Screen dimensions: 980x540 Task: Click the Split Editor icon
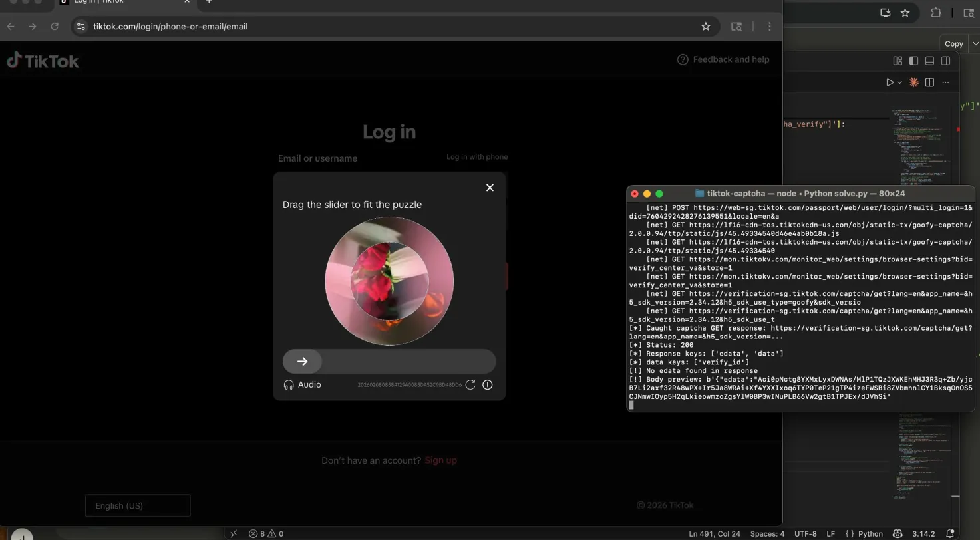point(931,82)
